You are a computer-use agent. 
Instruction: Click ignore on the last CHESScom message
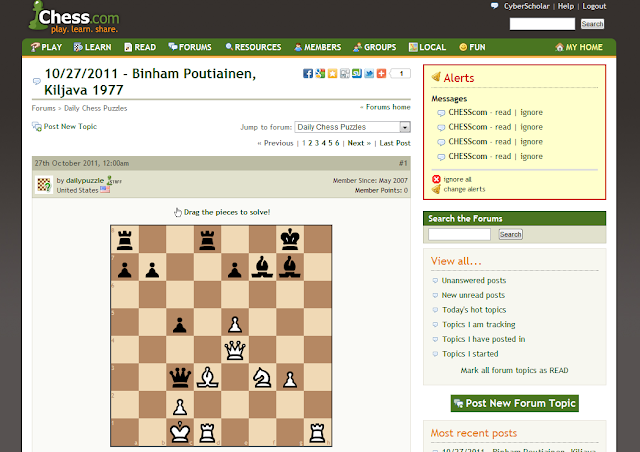coord(531,156)
